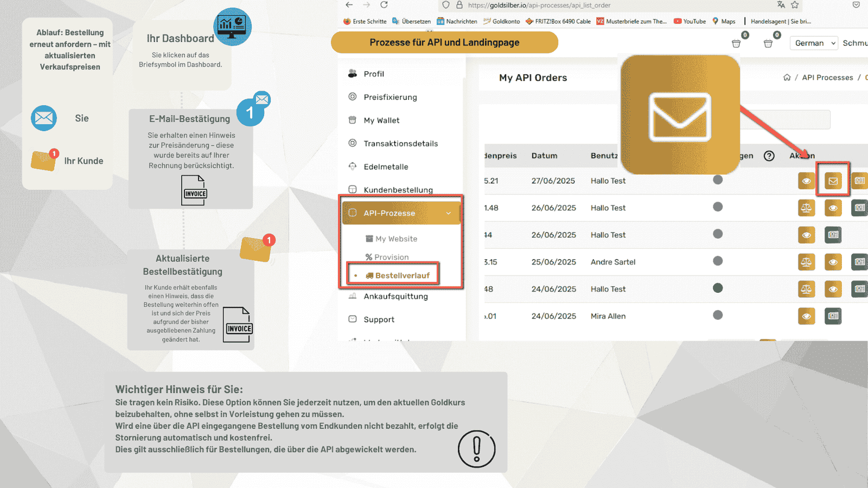Navigate to API Processes via the breadcrumb link
Image resolution: width=868 pixels, height=488 pixels.
click(827, 78)
